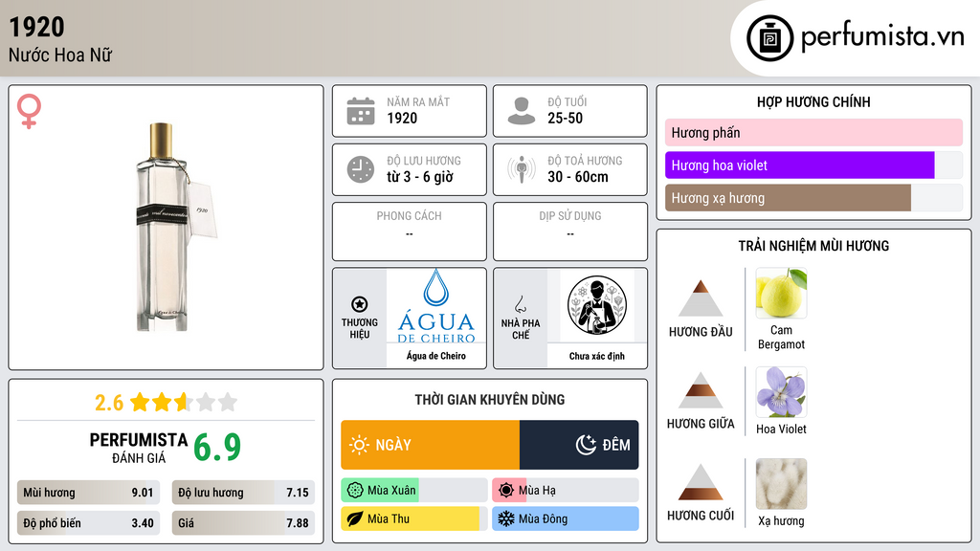Click the Giá 7.88 score bar
This screenshot has height=551, width=980.
click(x=243, y=523)
